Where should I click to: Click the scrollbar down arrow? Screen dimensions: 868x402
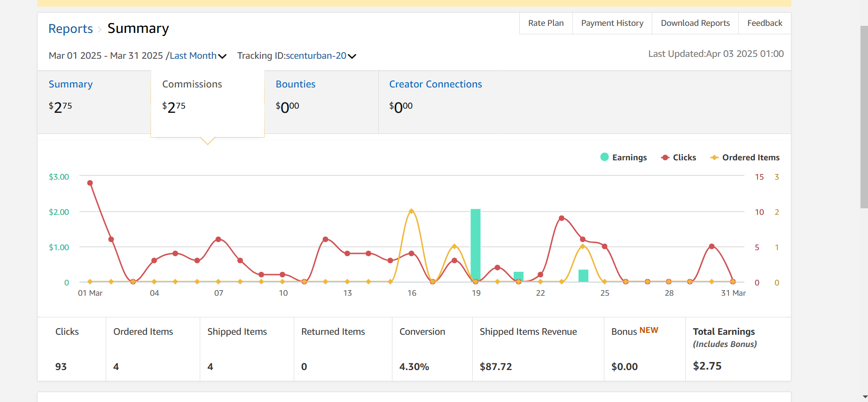pyautogui.click(x=864, y=398)
